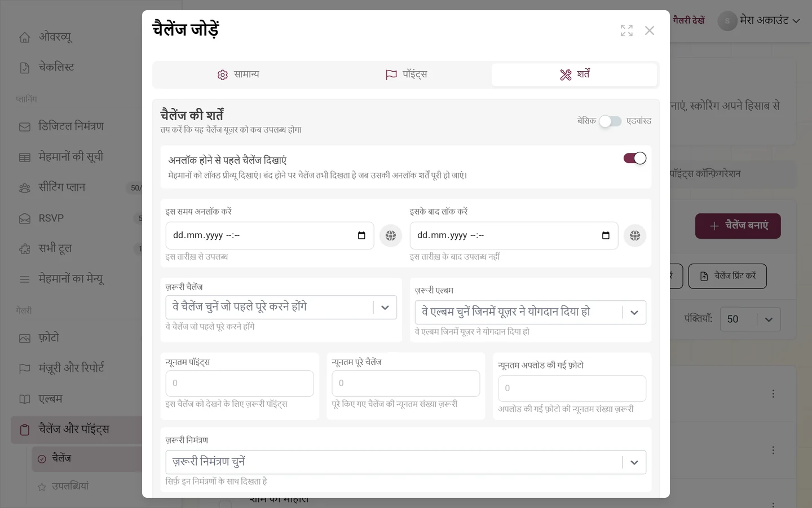Image resolution: width=812 pixels, height=508 pixels.
Task: Close the चैलेंज जोड़ें dialog
Action: click(650, 30)
